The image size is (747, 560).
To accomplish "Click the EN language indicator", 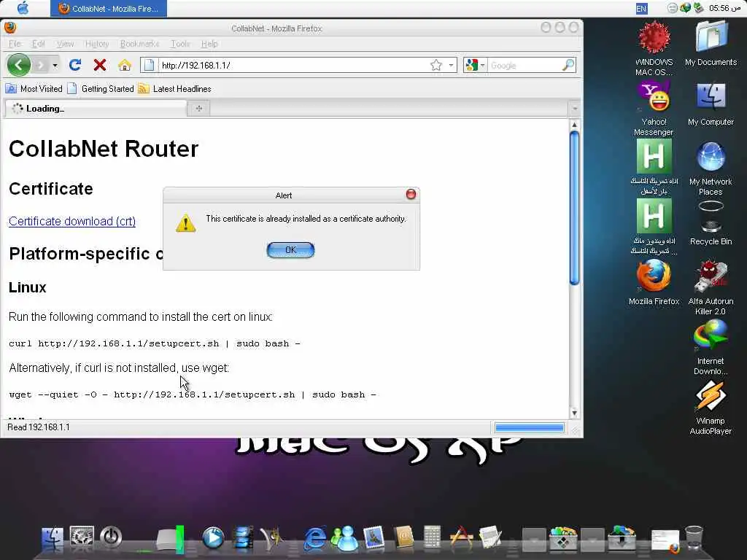I will click(641, 9).
